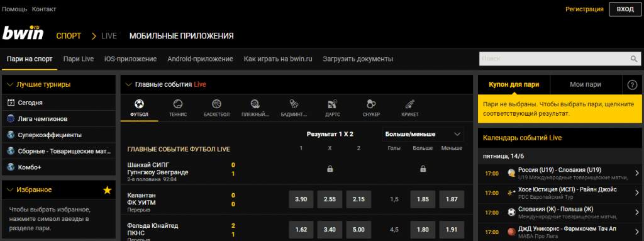The width and height of the screenshot is (644, 241).
Task: Open the Шанхай СИПГ match row
Action: (297, 169)
